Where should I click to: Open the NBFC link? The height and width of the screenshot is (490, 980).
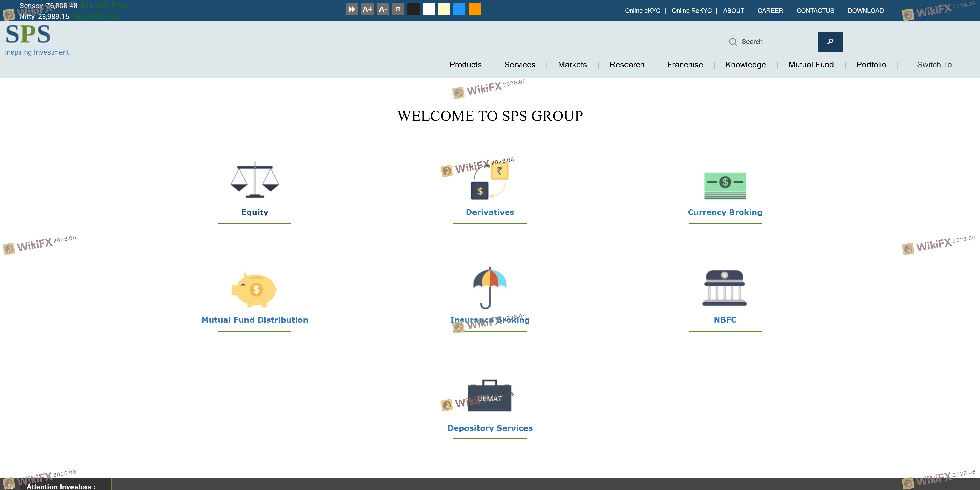coord(725,320)
